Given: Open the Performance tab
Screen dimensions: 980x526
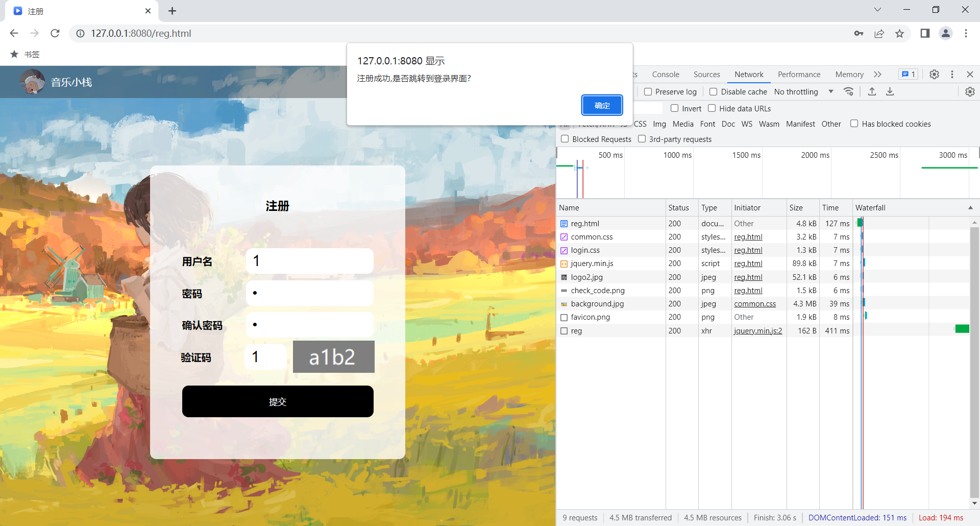Looking at the screenshot, I should point(799,75).
